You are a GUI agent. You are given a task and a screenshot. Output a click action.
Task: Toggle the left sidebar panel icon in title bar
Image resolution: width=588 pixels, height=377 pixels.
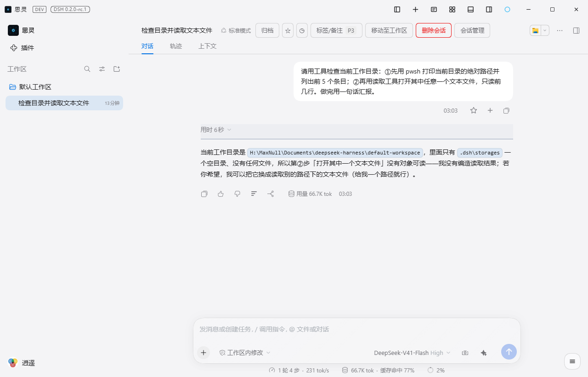pyautogui.click(x=397, y=9)
